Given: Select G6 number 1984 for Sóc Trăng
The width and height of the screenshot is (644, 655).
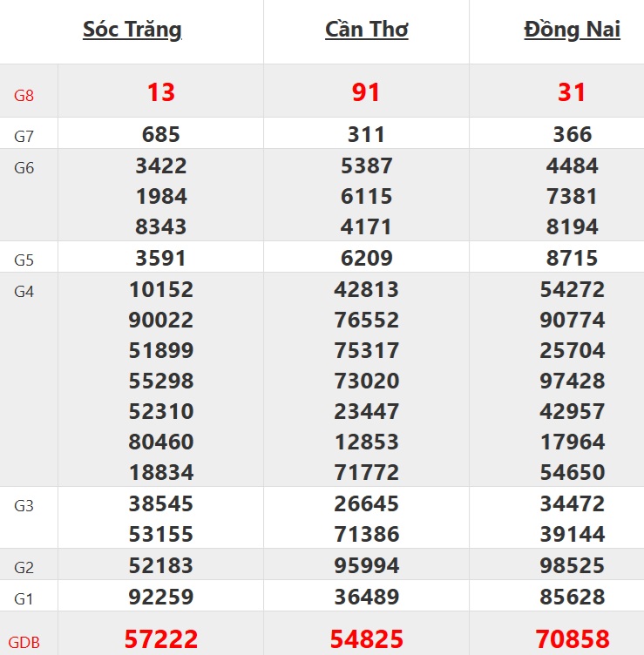Looking at the screenshot, I should [x=161, y=197].
